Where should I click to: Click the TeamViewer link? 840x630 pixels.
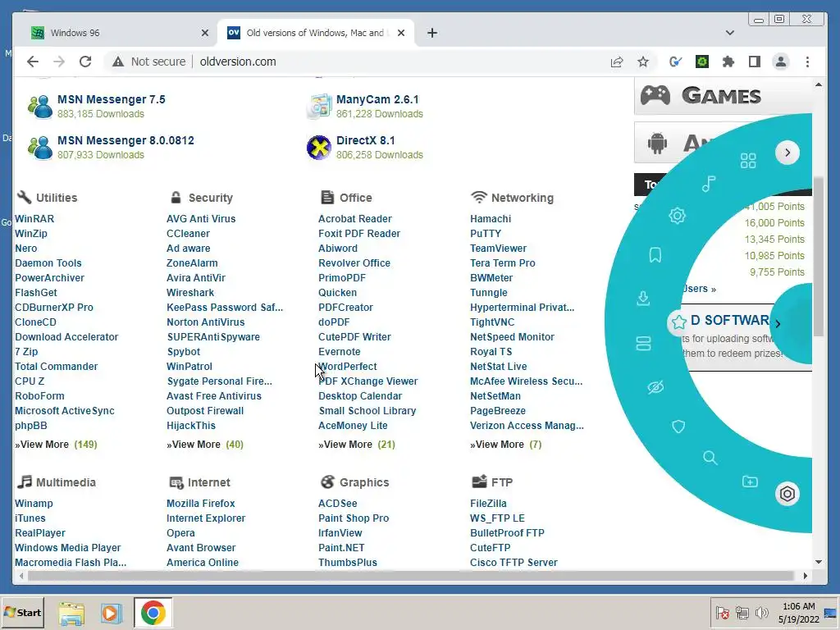(x=498, y=249)
